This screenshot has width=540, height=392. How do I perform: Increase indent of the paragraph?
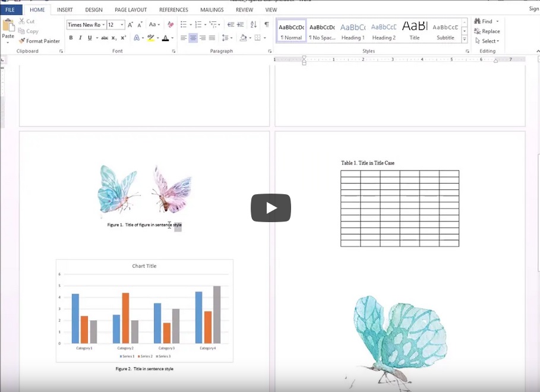[240, 24]
